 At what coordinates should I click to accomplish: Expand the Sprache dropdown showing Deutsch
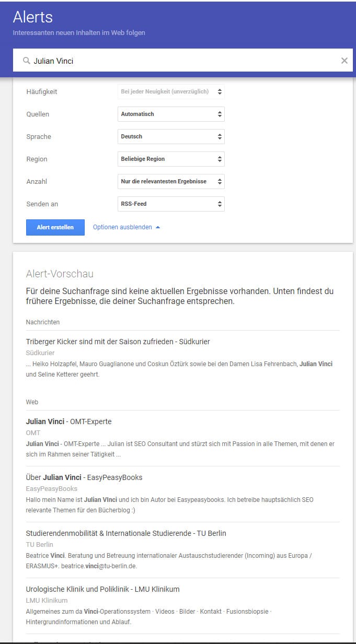[171, 136]
